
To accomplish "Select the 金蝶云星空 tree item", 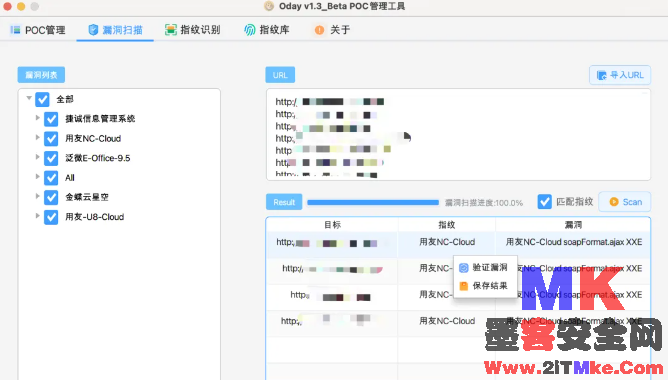I will 87,197.
